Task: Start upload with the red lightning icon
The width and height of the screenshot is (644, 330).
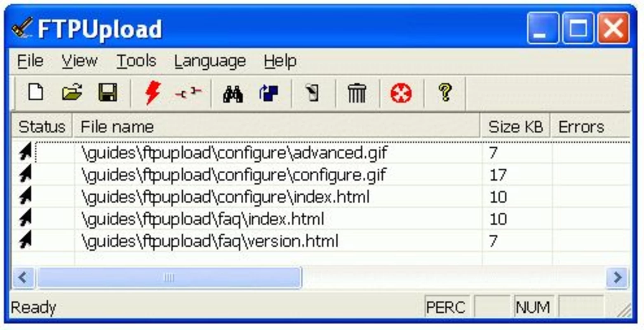Action: 153,92
